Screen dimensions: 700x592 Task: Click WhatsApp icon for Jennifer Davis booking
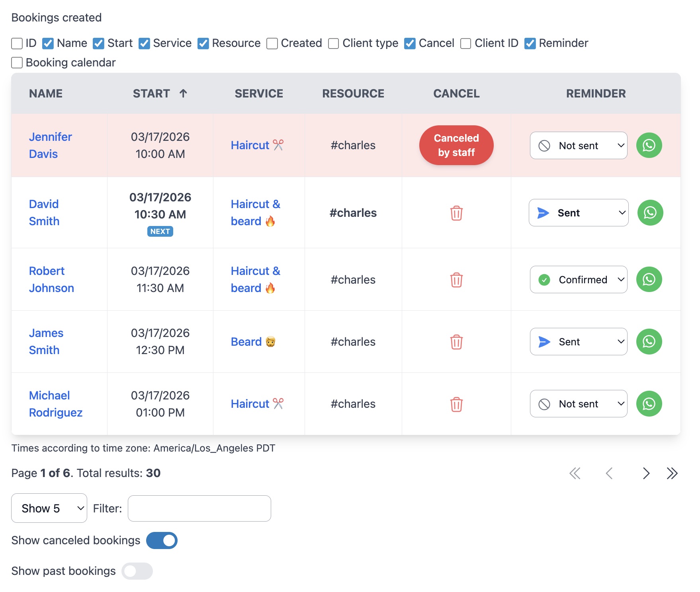click(649, 145)
